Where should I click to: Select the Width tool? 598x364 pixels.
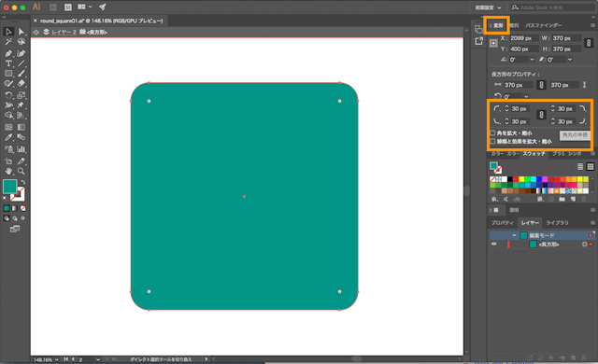(x=8, y=105)
